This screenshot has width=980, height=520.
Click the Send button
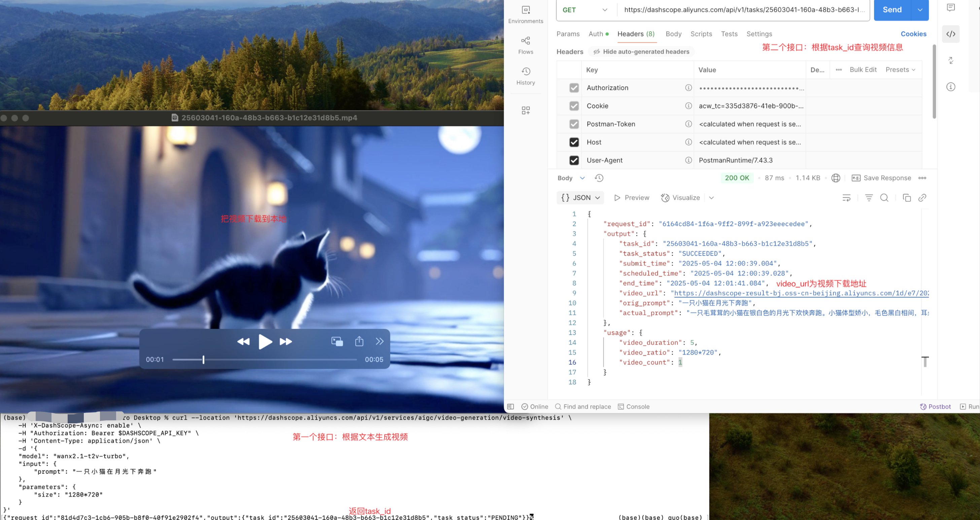(x=892, y=10)
